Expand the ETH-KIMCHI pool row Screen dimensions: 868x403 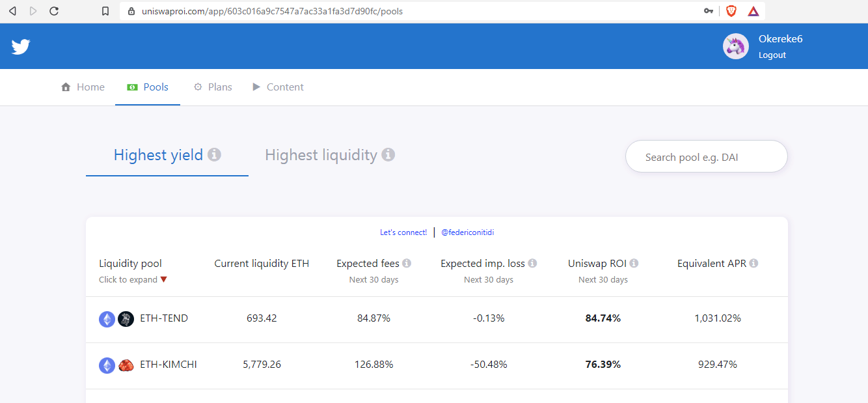click(437, 365)
